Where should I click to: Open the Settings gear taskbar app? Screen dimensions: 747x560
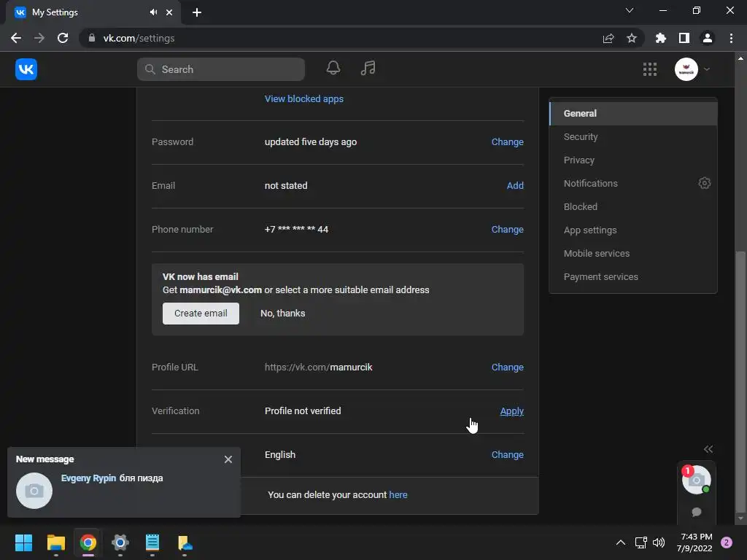click(120, 542)
